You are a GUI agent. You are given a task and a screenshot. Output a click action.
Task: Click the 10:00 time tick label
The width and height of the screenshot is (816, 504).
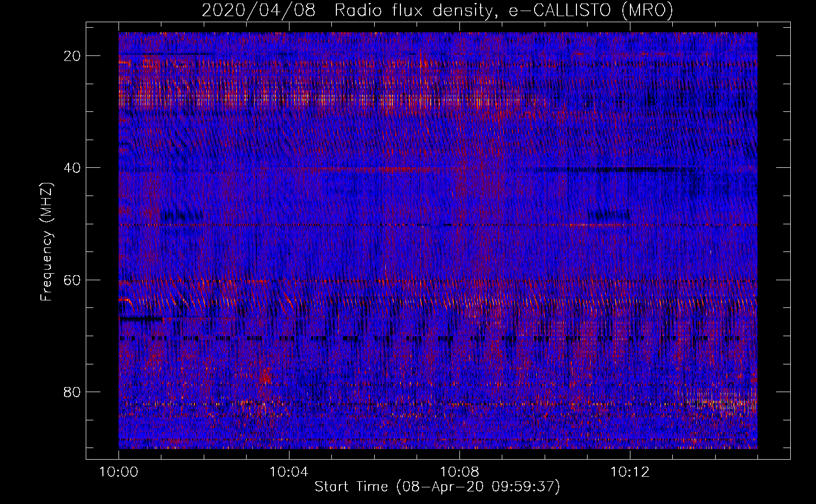[x=119, y=472]
